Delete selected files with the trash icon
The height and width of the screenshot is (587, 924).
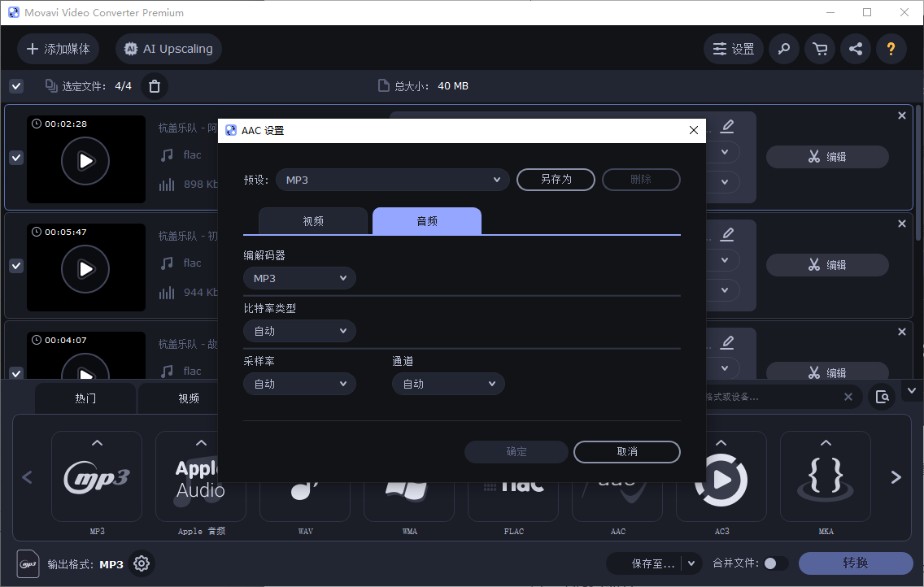point(154,85)
